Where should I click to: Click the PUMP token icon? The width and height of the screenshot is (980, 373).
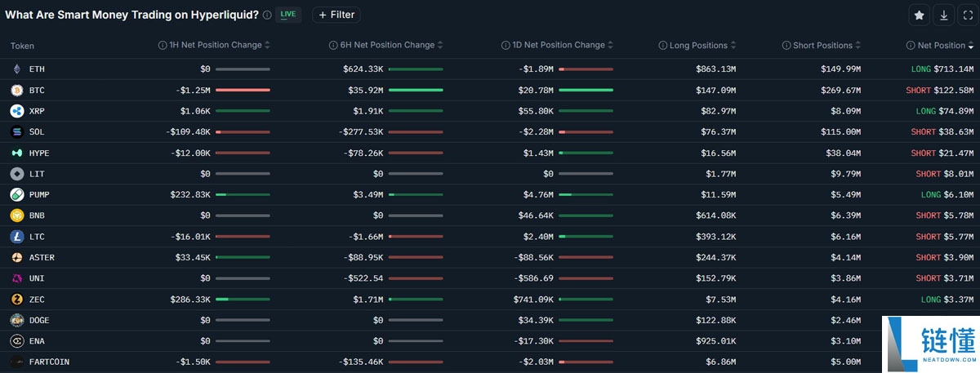click(x=16, y=195)
